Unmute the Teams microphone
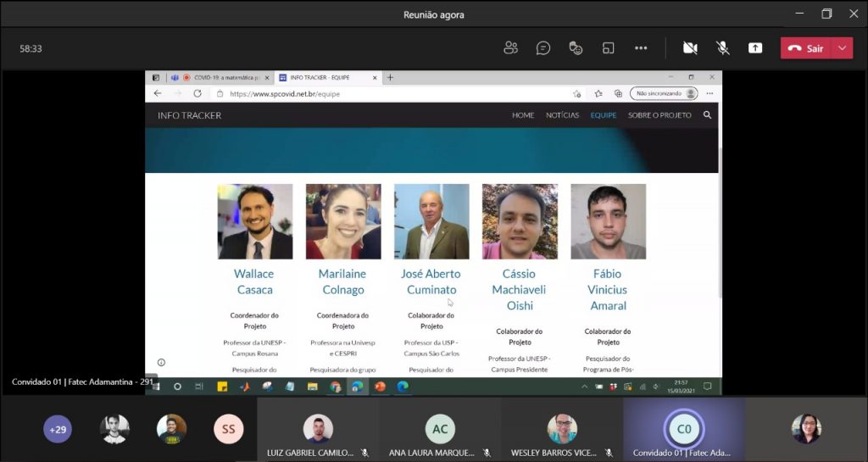This screenshot has height=462, width=868. click(x=722, y=48)
